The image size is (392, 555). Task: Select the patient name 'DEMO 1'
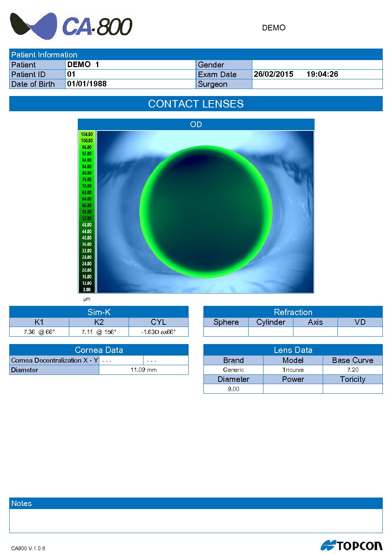click(83, 65)
